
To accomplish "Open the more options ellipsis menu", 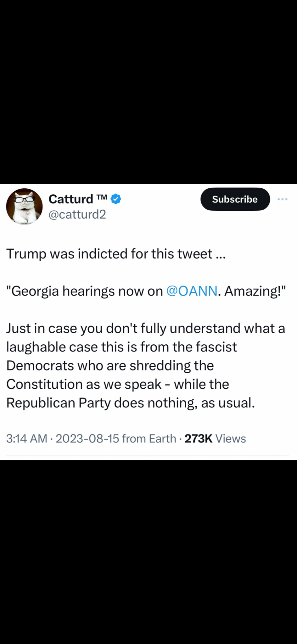I will coord(283,199).
